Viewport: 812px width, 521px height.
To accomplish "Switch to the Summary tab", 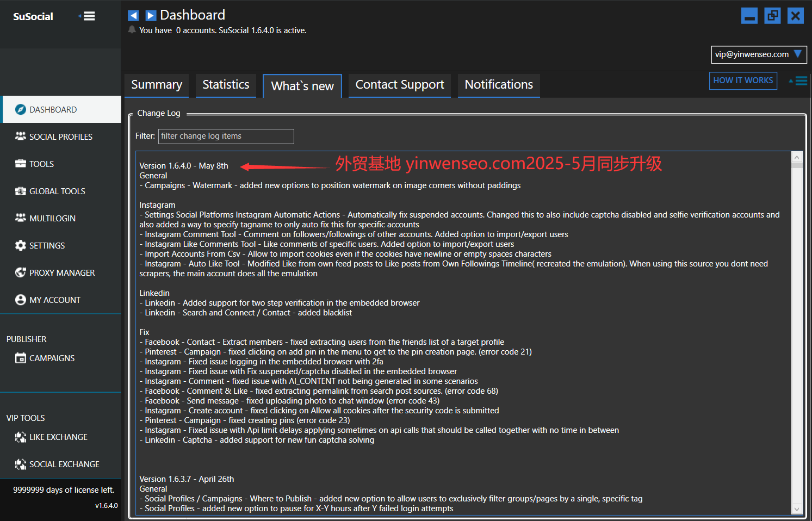I will 157,85.
